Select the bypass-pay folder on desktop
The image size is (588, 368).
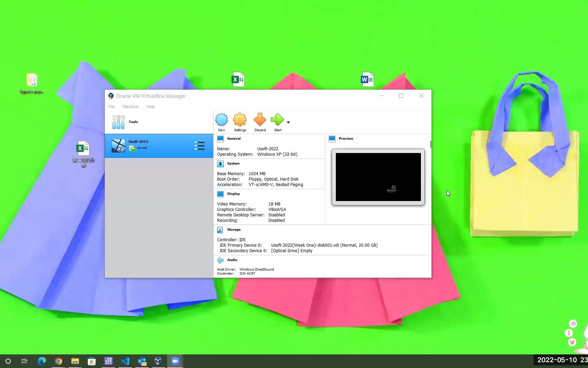point(32,83)
